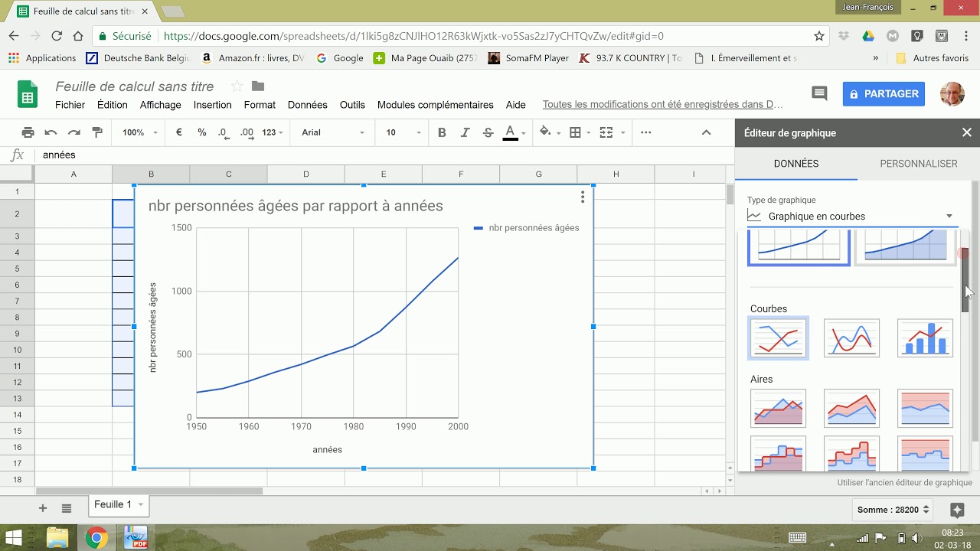The image size is (980, 551).
Task: Switch to the PERSONNALISER tab
Action: (919, 164)
